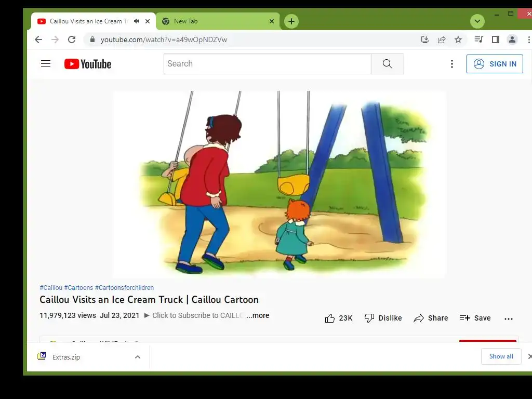
Task: Save the video to a playlist
Action: 475,318
